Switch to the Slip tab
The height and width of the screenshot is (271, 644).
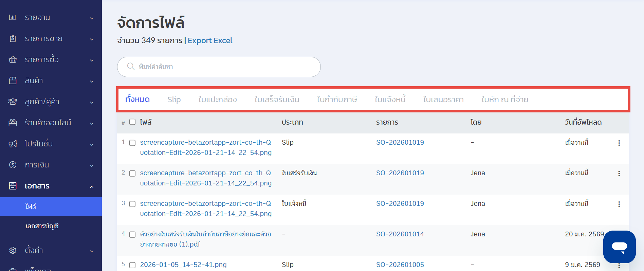coord(174,100)
